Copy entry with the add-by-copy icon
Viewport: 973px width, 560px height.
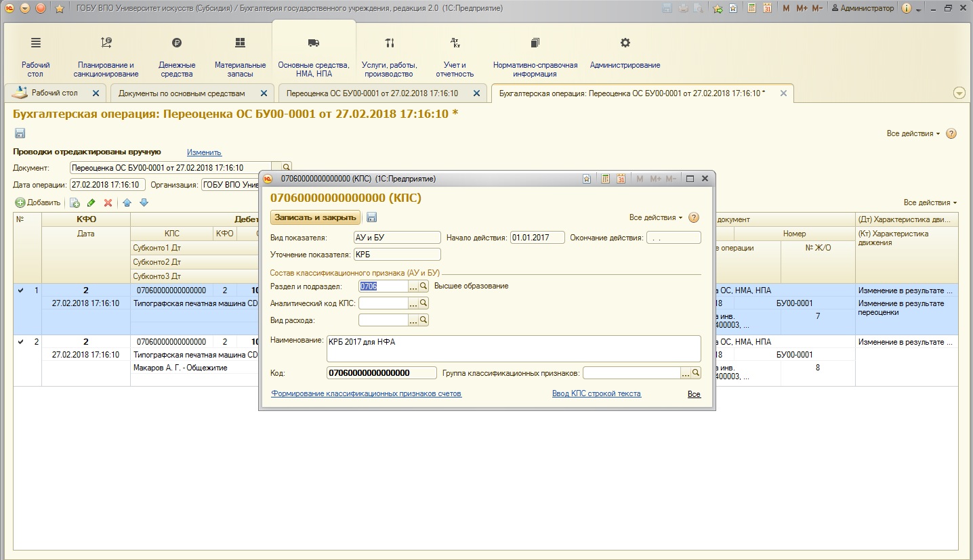(75, 202)
